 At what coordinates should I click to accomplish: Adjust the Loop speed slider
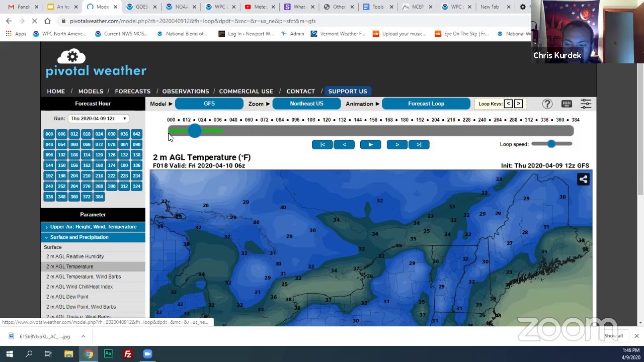551,144
